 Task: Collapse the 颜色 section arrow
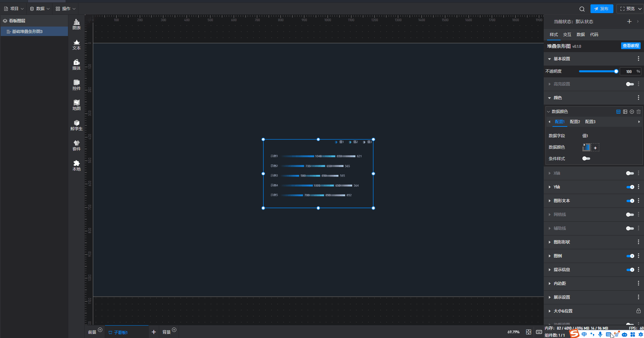click(x=549, y=98)
